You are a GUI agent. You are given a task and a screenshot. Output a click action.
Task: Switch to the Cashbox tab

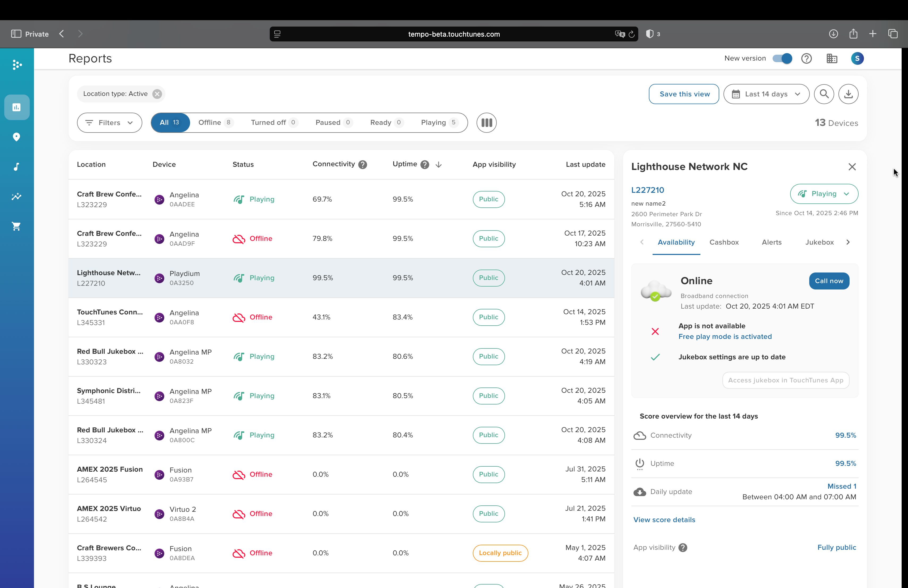tap(724, 242)
